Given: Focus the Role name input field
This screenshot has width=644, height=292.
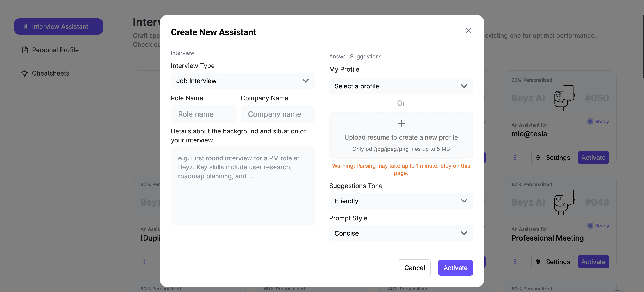Looking at the screenshot, I should click(x=203, y=114).
